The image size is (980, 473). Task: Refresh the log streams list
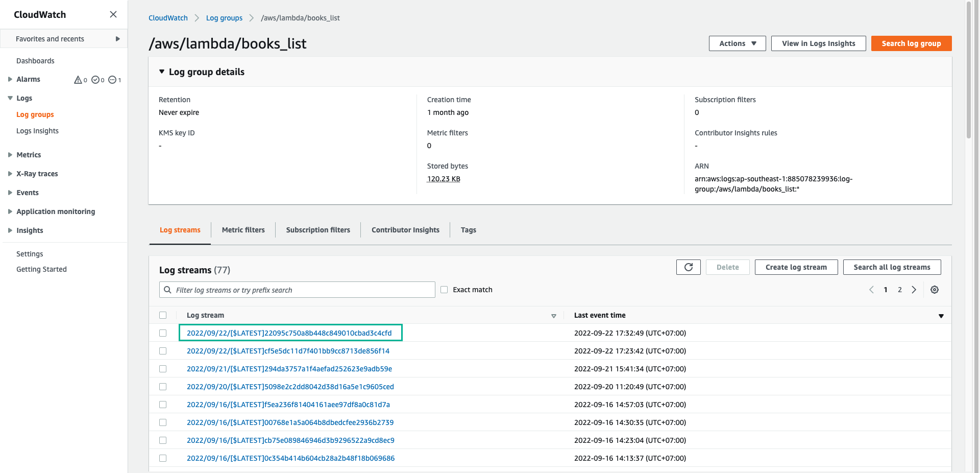(x=689, y=267)
